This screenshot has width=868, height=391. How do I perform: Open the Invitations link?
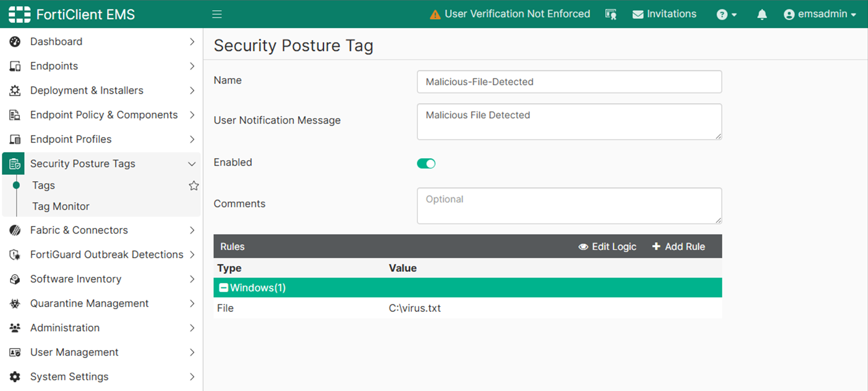pyautogui.click(x=664, y=14)
